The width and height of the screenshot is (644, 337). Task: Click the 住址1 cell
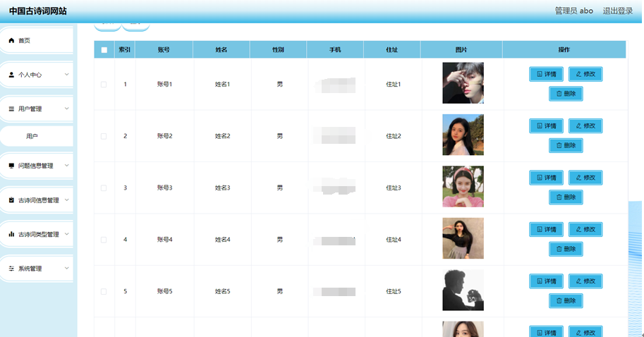pos(394,85)
